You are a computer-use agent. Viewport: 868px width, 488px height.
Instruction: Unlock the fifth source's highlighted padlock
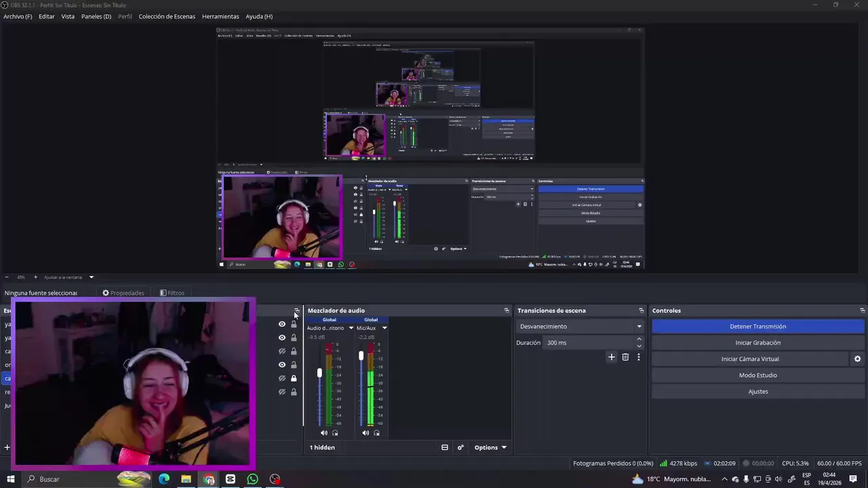(x=294, y=378)
